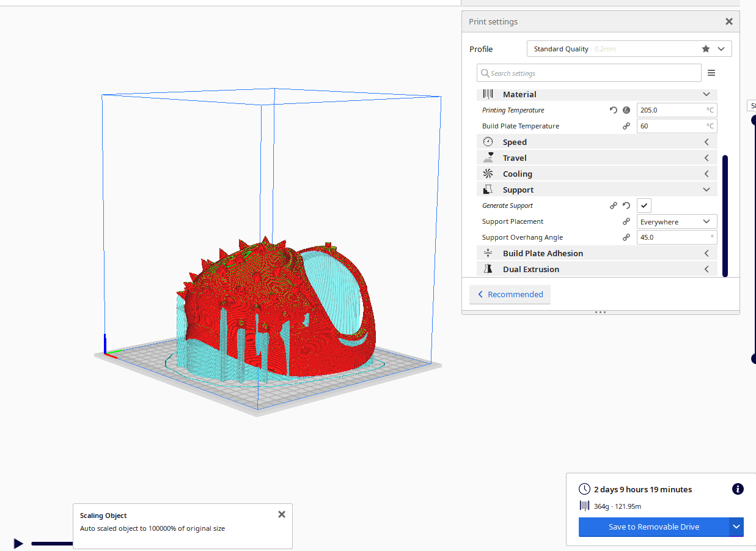Switch back to Recommended settings
The image size is (756, 551).
coord(509,294)
